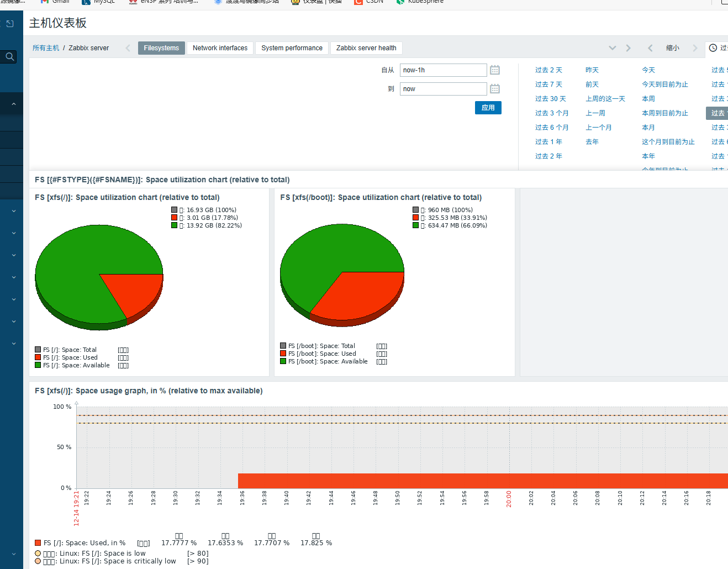Click the 自从 input field with now-1h
Viewport: 728px width, 569px height.
pos(444,70)
